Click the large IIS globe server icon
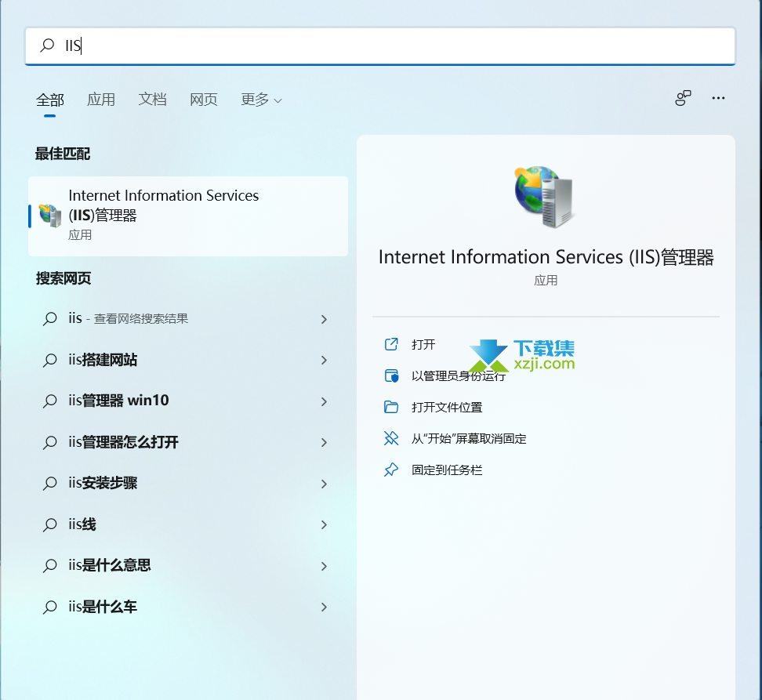762x700 pixels. point(546,197)
